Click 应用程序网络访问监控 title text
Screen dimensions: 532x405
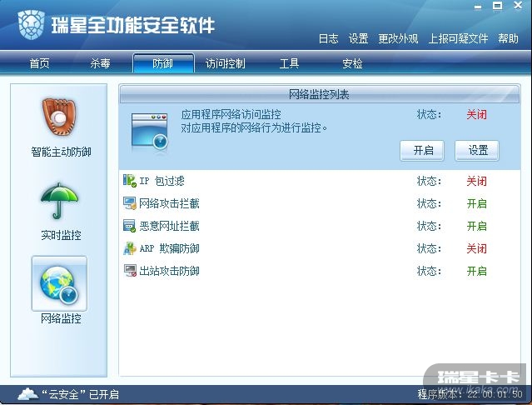click(231, 114)
